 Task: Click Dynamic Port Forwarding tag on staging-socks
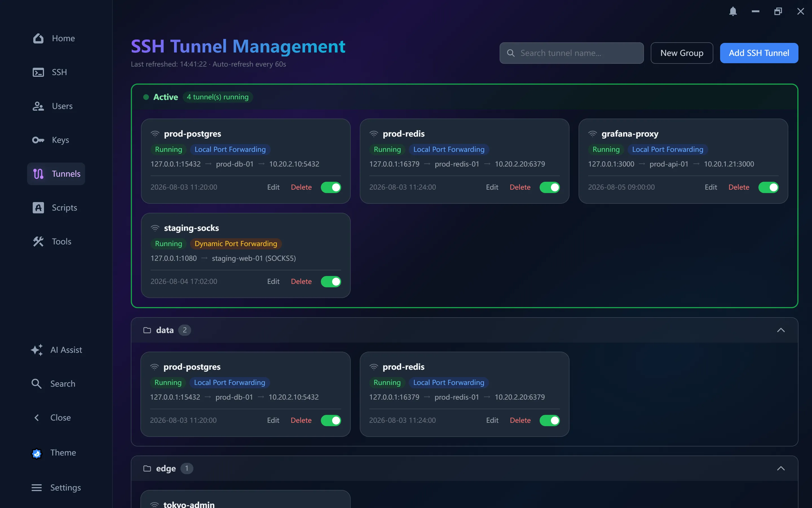coord(236,244)
